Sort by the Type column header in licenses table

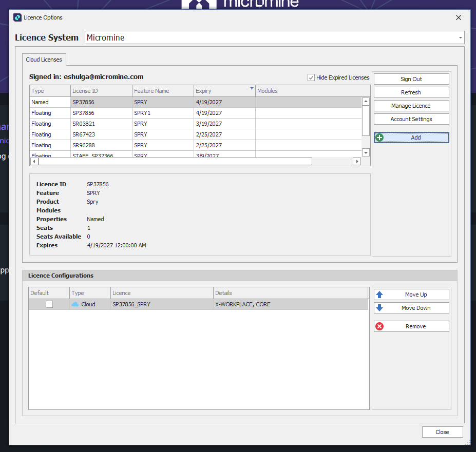(50, 91)
